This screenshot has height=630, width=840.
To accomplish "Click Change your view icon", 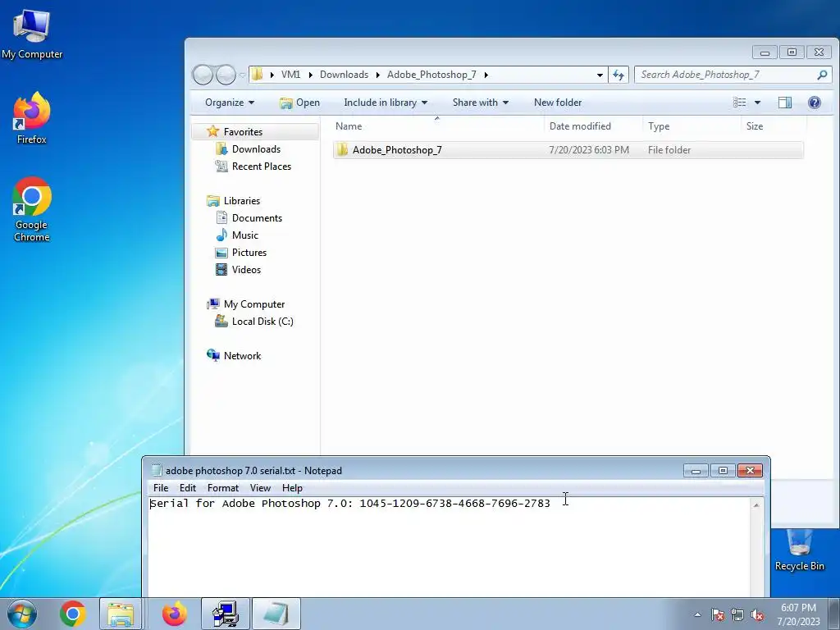I will point(739,103).
